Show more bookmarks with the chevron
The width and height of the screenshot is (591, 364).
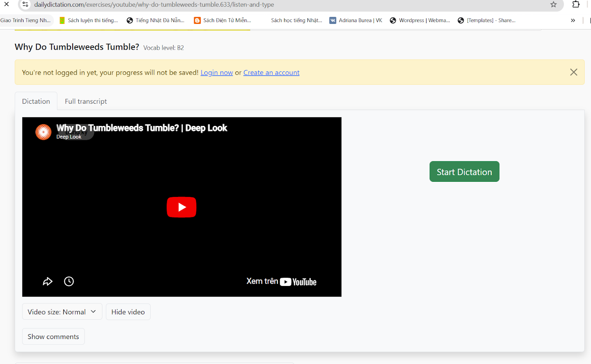click(573, 20)
